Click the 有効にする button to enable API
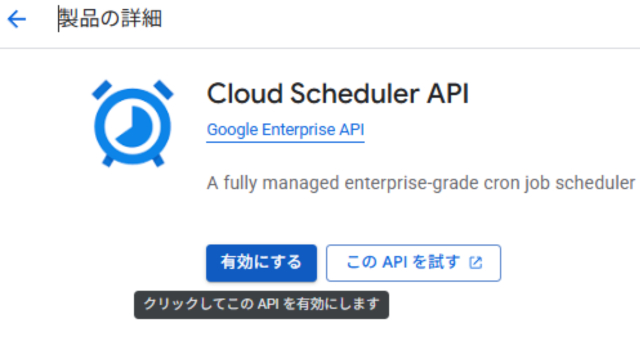Screen dimensions: 640x360 (x=261, y=263)
